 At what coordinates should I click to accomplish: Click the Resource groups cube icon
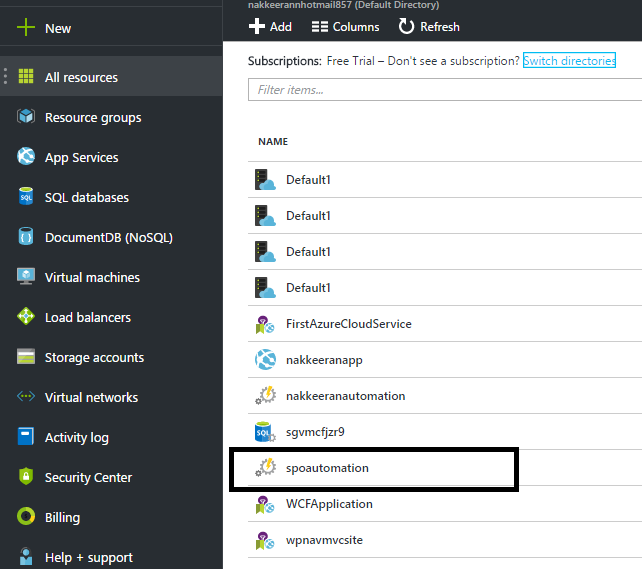click(x=26, y=117)
